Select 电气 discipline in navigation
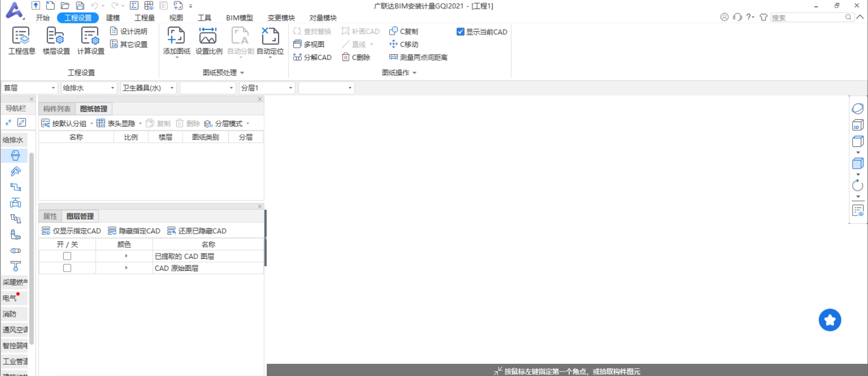 pyautogui.click(x=14, y=298)
